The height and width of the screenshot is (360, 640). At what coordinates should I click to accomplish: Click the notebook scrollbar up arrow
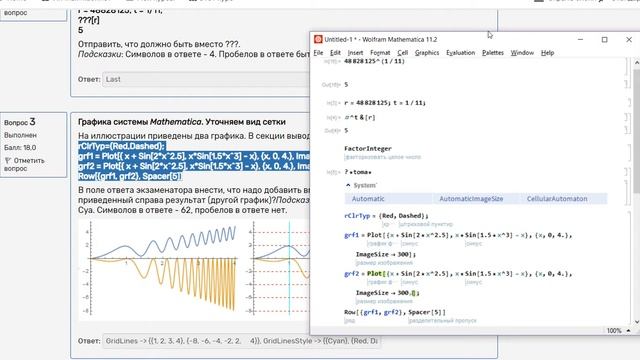[636, 63]
